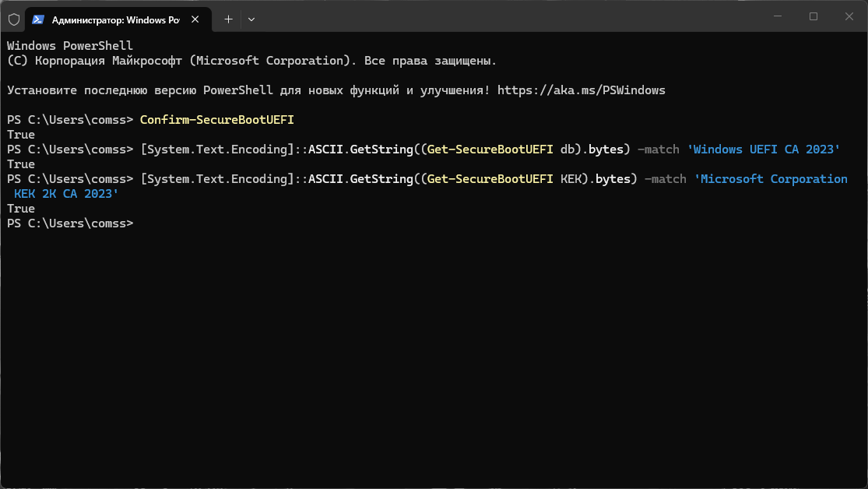
Task: Click the Корпорация Майкрософт copyright line
Action: point(251,61)
